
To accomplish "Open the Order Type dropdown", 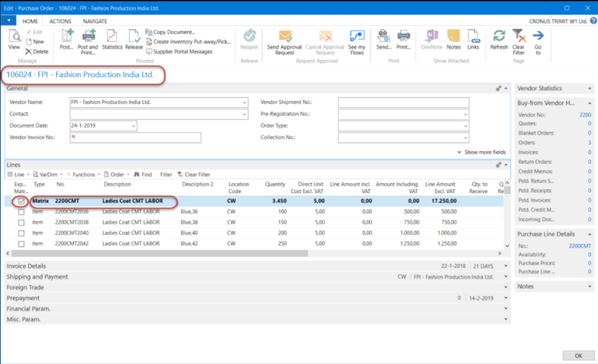I will 465,126.
